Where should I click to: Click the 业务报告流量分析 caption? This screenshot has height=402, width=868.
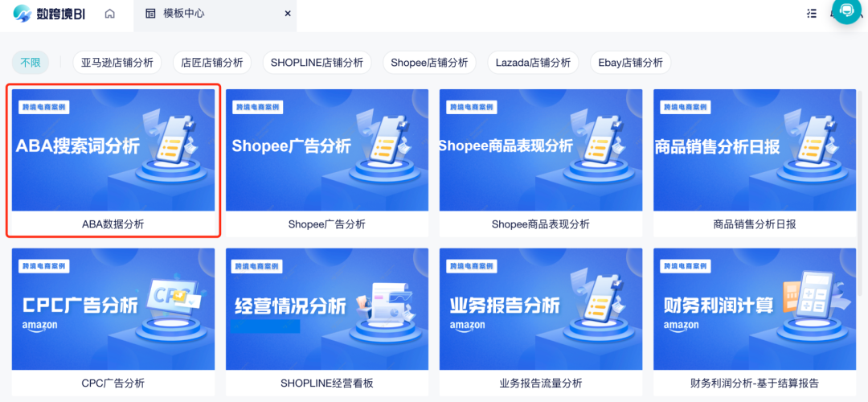coord(541,384)
